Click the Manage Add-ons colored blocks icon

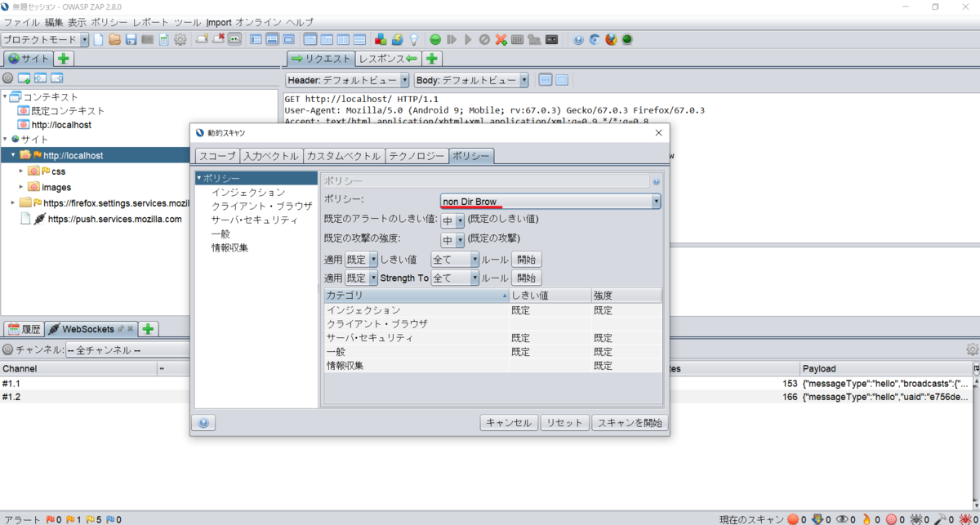[381, 39]
